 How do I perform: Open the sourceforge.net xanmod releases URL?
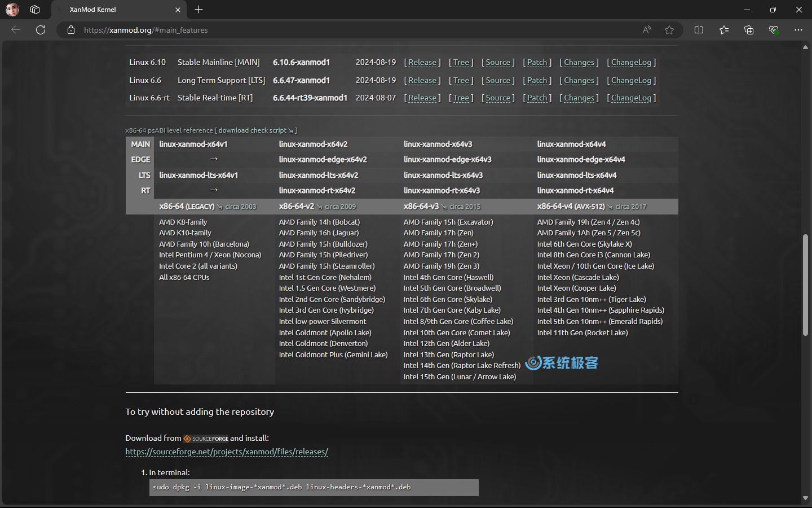click(227, 452)
